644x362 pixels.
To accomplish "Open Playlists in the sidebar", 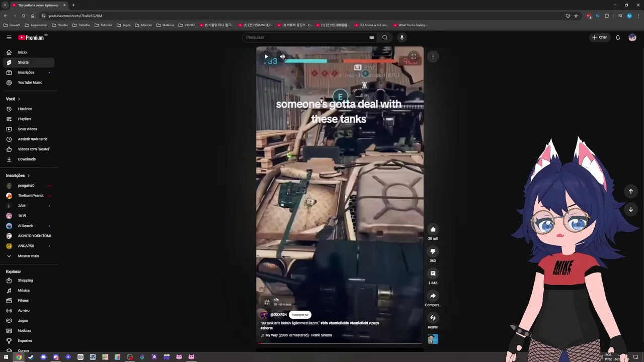I will coord(29,119).
